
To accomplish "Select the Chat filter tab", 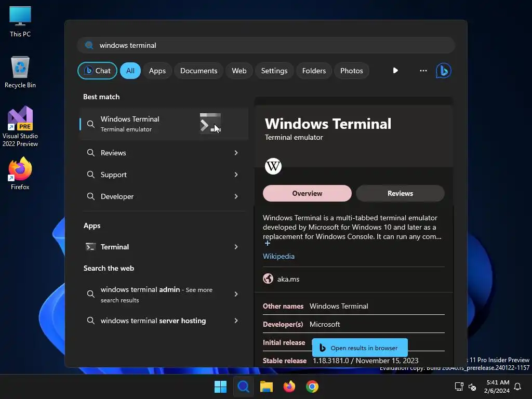I will pyautogui.click(x=97, y=71).
